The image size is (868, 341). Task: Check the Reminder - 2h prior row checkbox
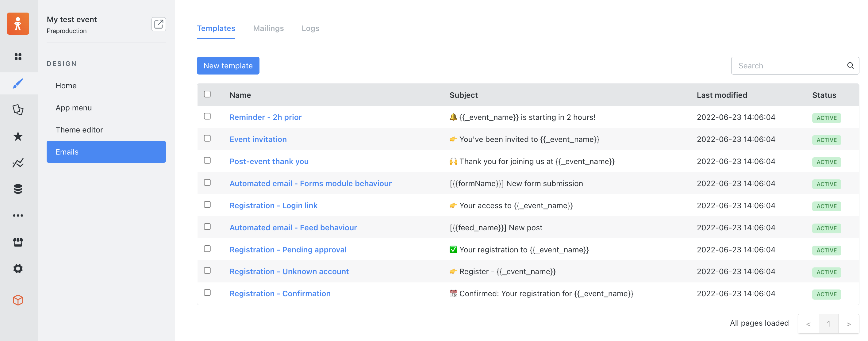pyautogui.click(x=207, y=116)
